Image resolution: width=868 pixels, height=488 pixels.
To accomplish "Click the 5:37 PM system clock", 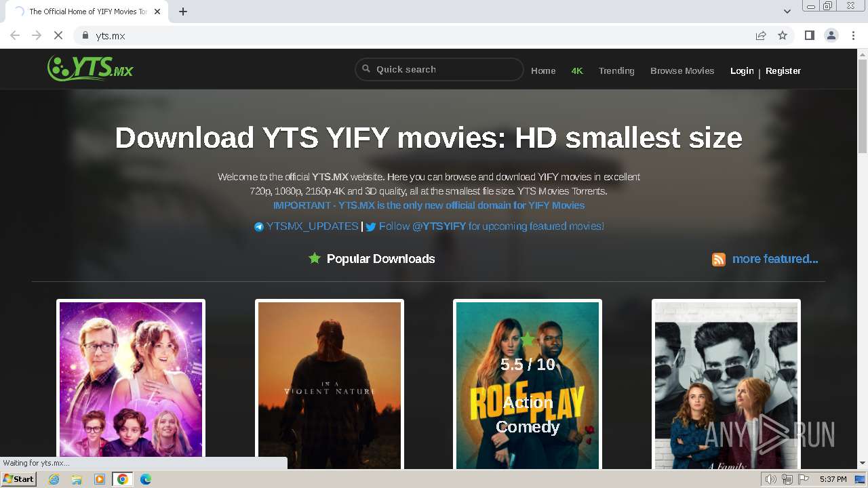I will click(x=833, y=479).
